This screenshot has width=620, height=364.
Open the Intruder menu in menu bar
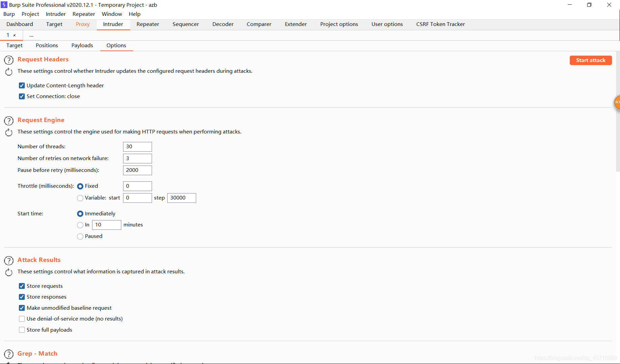click(56, 14)
